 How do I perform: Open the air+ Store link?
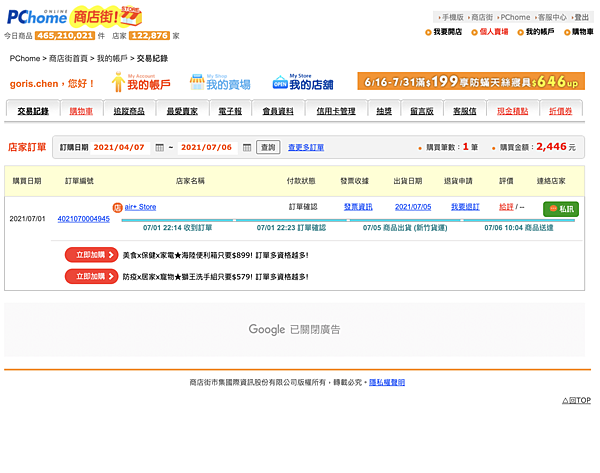(x=140, y=207)
